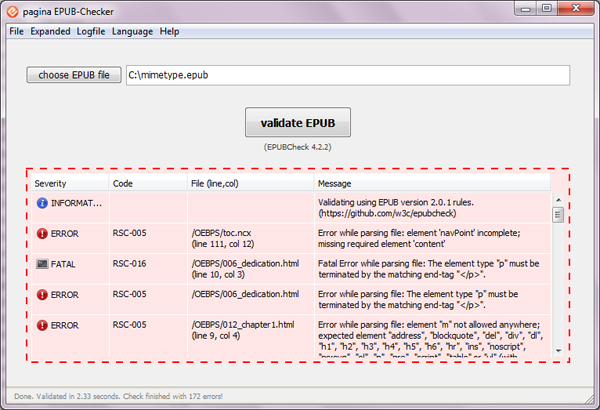Click the validate EPUB button
600x410 pixels.
point(298,123)
